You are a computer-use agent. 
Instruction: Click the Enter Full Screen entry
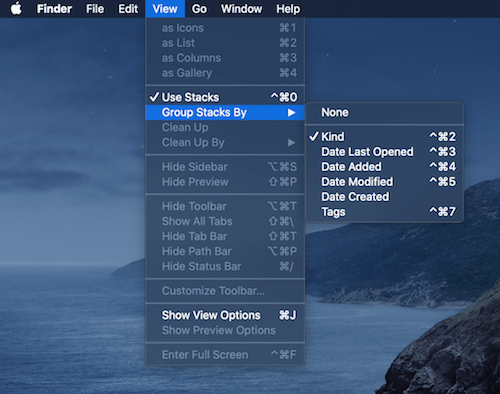pyautogui.click(x=225, y=355)
